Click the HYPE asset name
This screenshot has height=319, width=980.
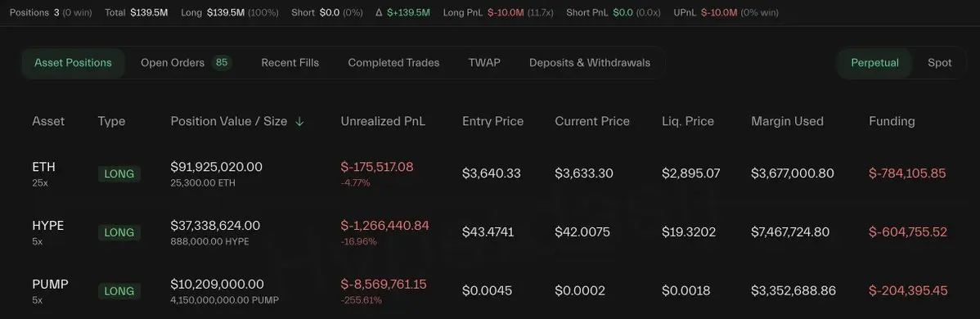tap(48, 226)
